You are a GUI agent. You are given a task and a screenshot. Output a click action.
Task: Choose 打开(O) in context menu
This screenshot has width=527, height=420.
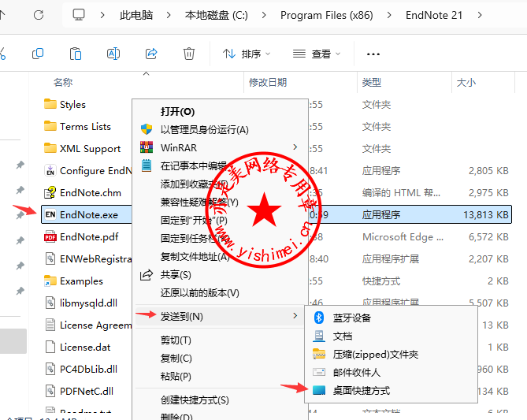177,111
